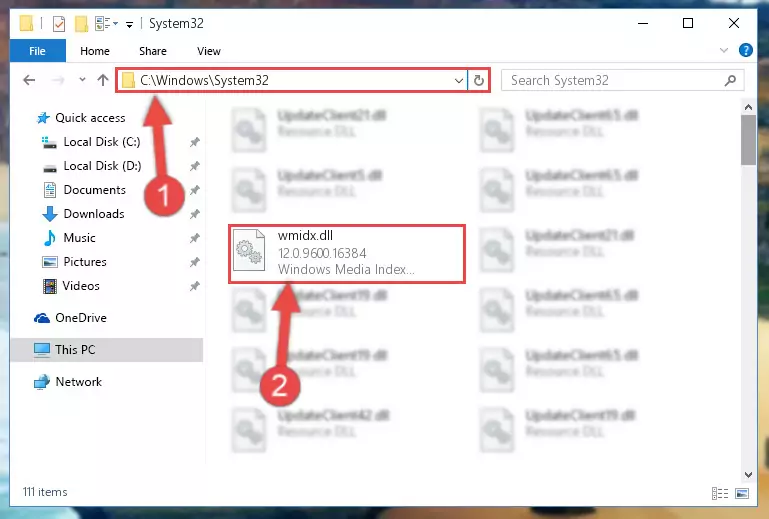
Task: Open Pictures folder in sidebar
Action: [85, 262]
